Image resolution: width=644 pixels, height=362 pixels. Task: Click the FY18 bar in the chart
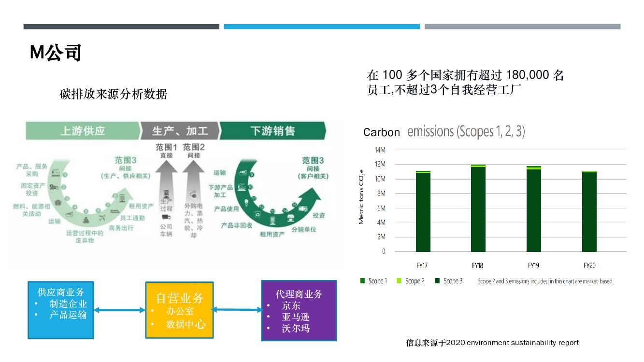(478, 209)
